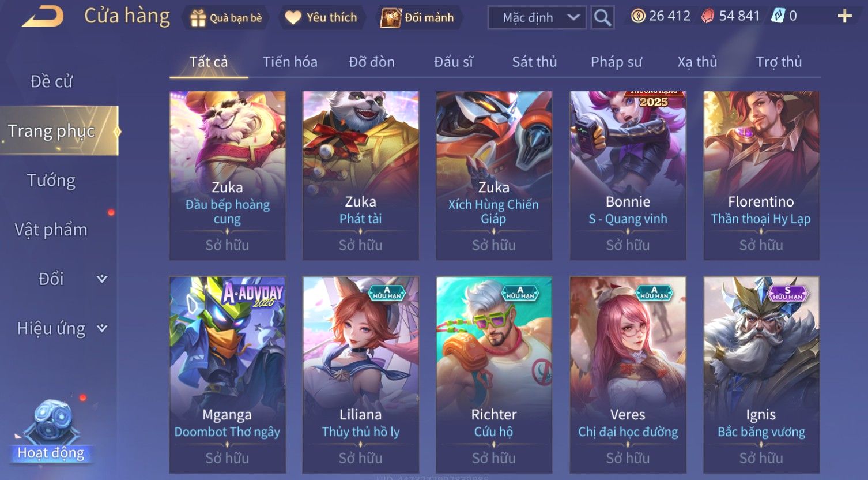Tap the plus icon to add currency
This screenshot has height=480, width=868.
click(844, 16)
